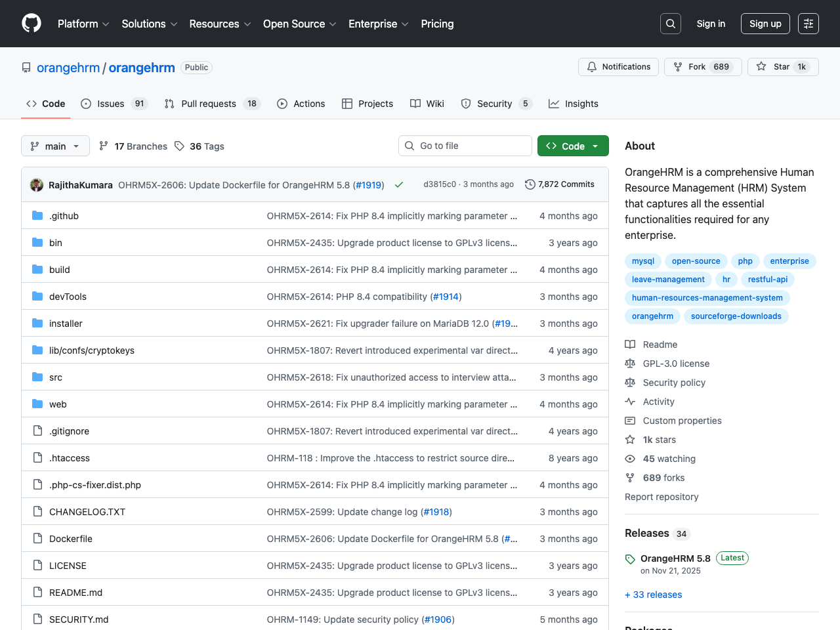Click the GitHub logo icon
Image resolution: width=840 pixels, height=630 pixels.
click(31, 23)
